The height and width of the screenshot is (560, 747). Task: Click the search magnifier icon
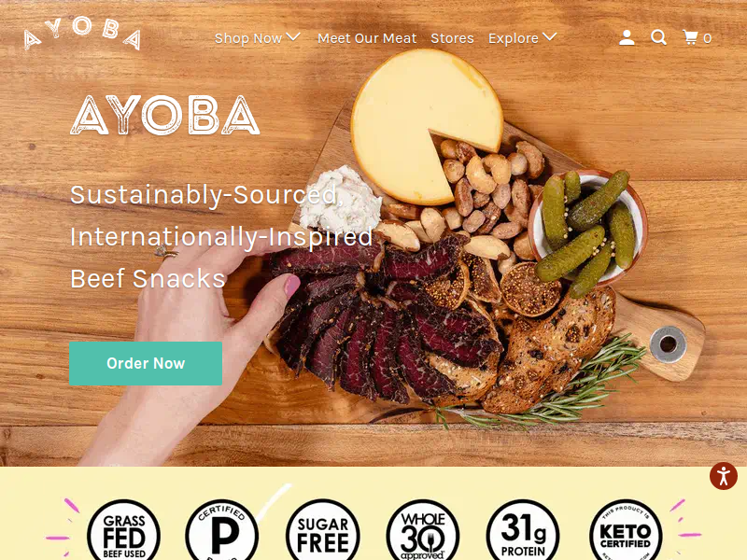[658, 37]
